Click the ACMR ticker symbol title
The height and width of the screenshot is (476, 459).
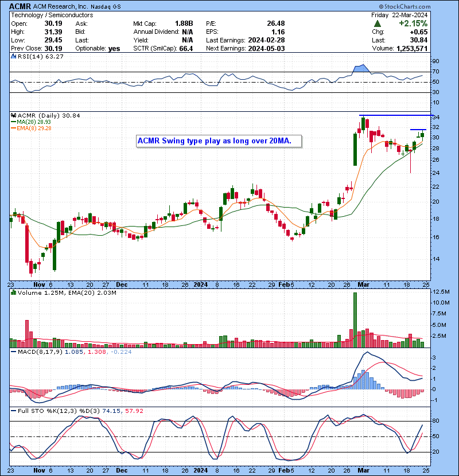pyautogui.click(x=20, y=6)
